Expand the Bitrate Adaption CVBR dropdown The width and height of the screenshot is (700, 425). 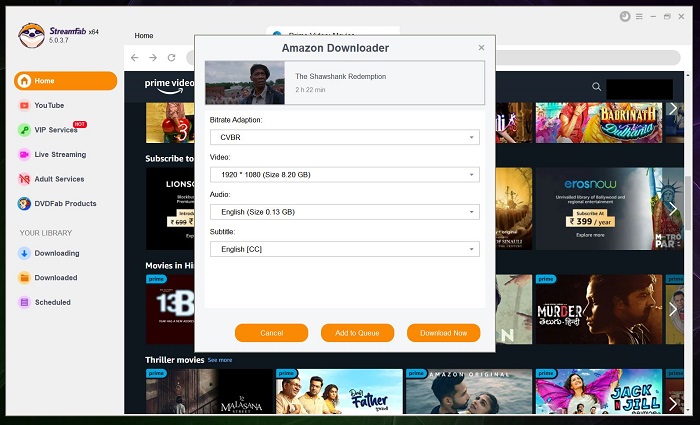[344, 137]
